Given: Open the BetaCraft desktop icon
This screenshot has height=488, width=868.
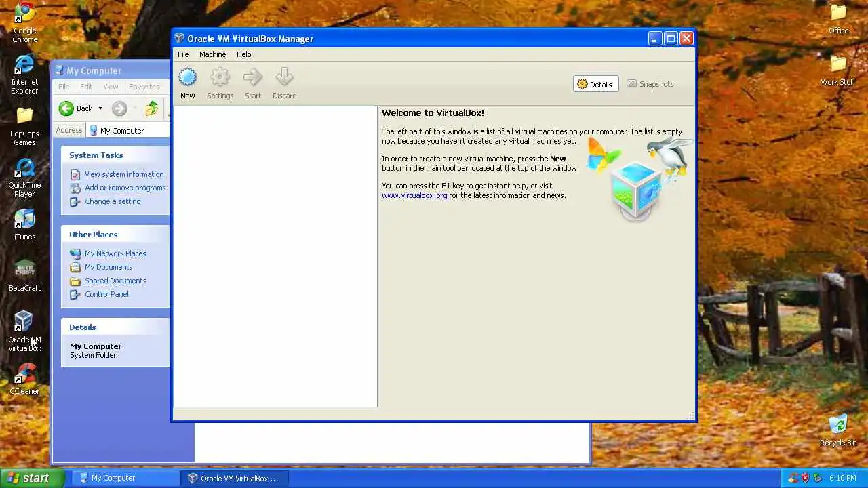Looking at the screenshot, I should (24, 276).
